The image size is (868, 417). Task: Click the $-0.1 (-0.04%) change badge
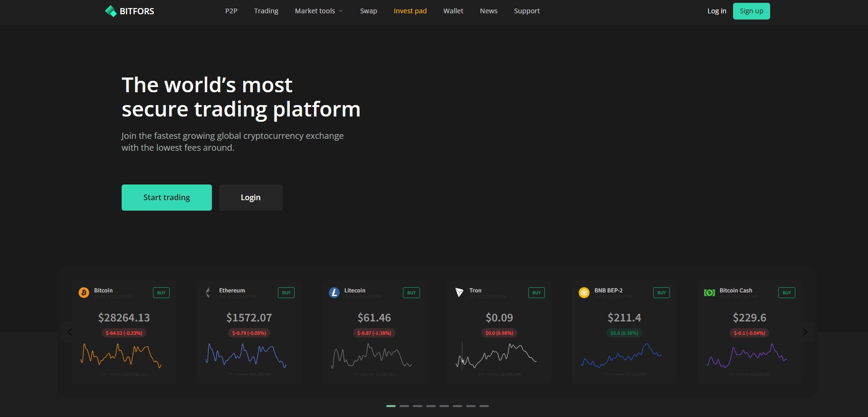pyautogui.click(x=750, y=333)
